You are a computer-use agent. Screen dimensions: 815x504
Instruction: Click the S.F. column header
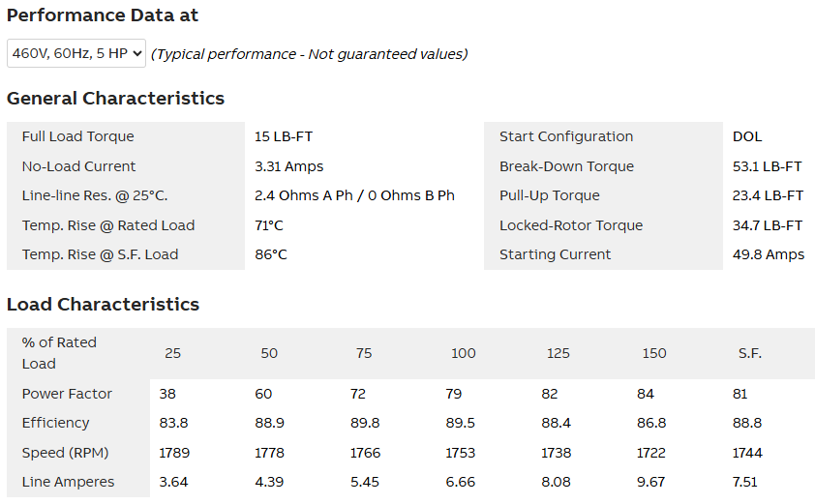click(749, 353)
